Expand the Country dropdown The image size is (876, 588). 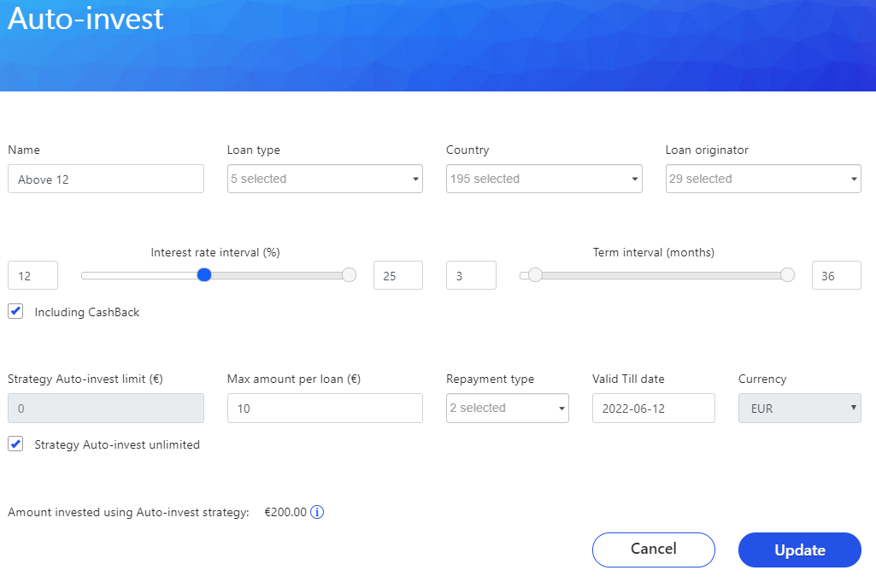click(544, 179)
